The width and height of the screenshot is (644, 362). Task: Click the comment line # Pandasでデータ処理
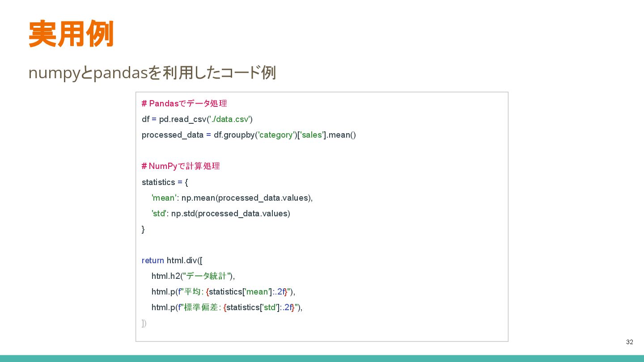click(184, 104)
